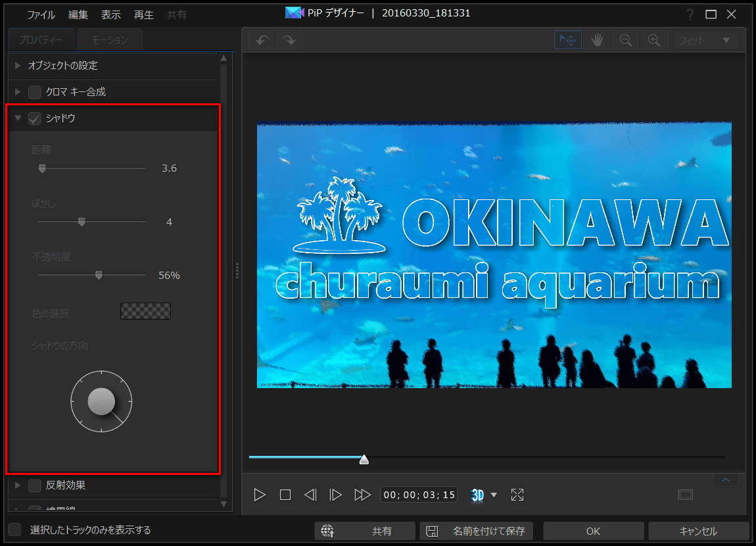Image resolution: width=756 pixels, height=546 pixels.
Task: Open the greyed 共有 menu
Action: (x=176, y=15)
